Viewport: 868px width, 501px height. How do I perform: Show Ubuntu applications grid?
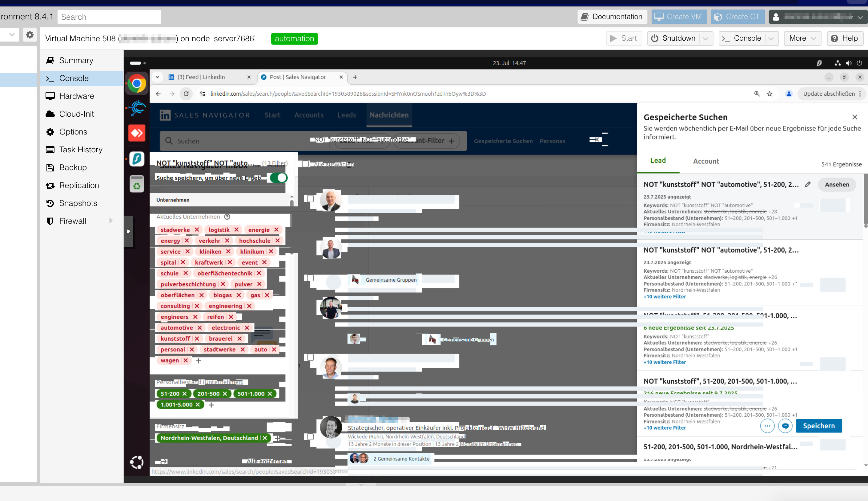click(x=137, y=462)
